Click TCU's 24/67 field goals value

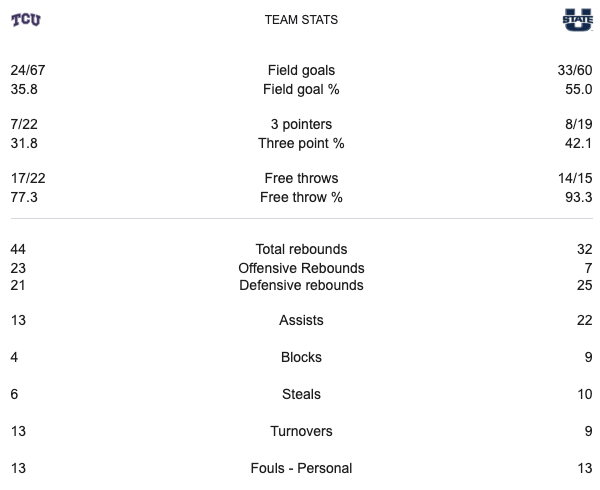coord(28,70)
